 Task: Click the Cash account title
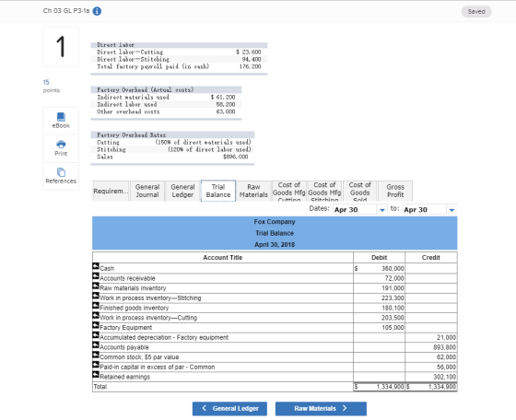tap(107, 268)
